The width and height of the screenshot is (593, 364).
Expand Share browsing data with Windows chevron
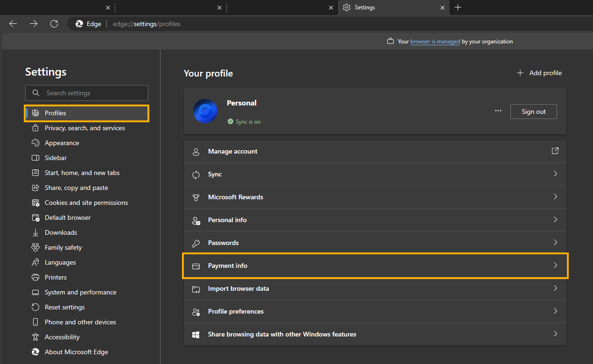click(x=555, y=334)
